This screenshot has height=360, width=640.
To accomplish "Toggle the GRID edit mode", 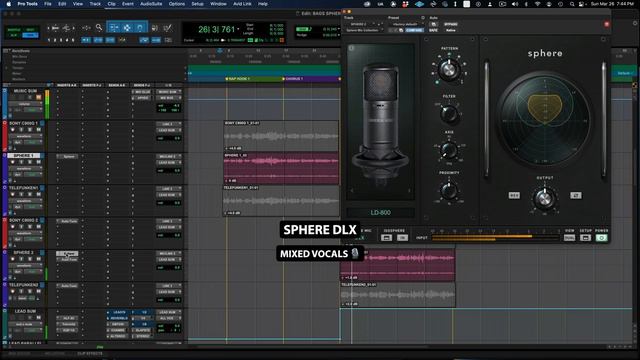I will [x=30, y=35].
